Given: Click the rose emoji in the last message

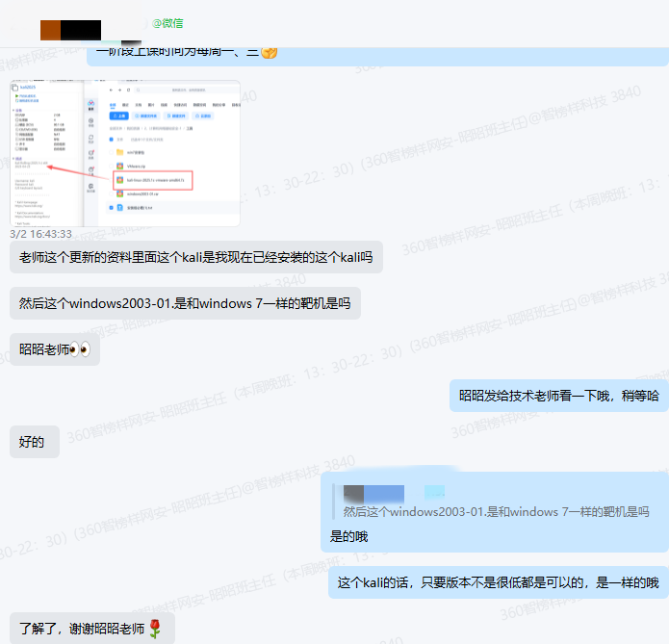Looking at the screenshot, I should point(155,629).
